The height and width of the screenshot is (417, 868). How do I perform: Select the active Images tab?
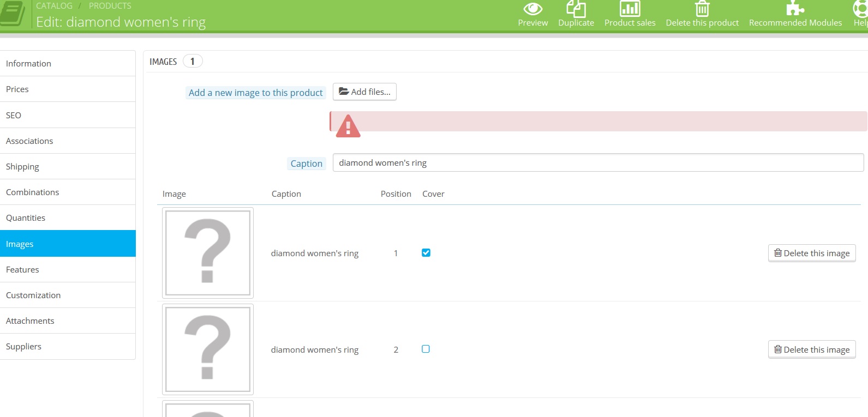(68, 244)
